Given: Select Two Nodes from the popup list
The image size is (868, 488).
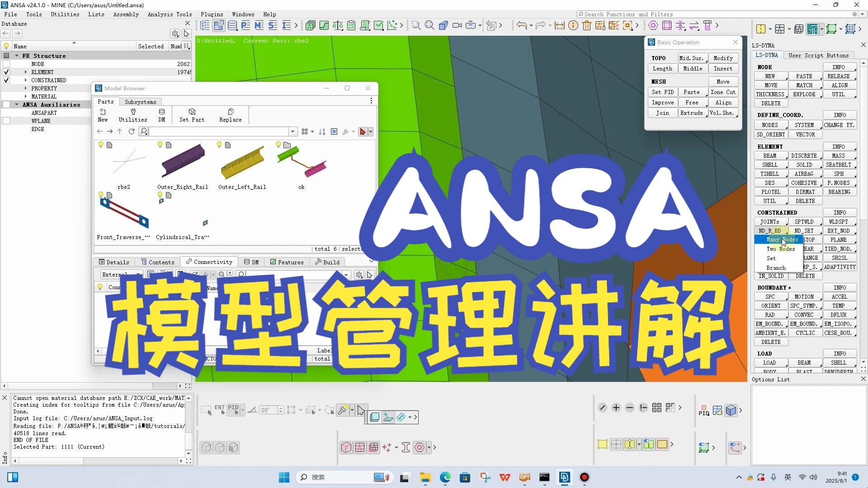Looking at the screenshot, I should (780, 249).
